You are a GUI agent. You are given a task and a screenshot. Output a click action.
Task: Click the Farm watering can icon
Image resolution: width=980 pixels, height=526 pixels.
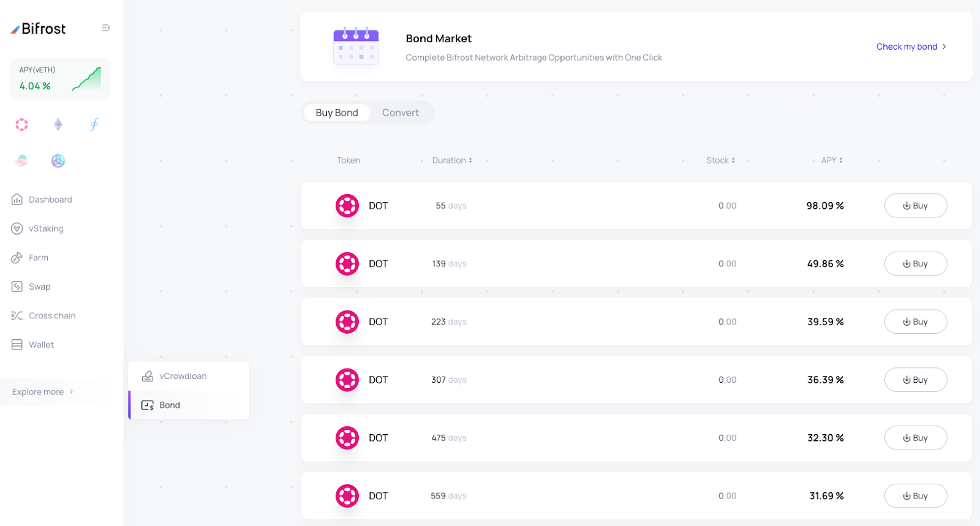[x=17, y=258]
